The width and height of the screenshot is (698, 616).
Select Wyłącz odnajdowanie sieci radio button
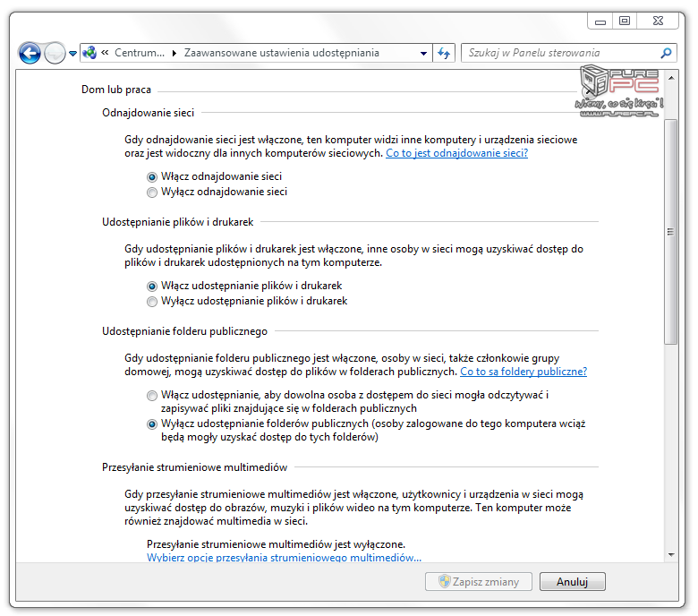click(x=152, y=192)
